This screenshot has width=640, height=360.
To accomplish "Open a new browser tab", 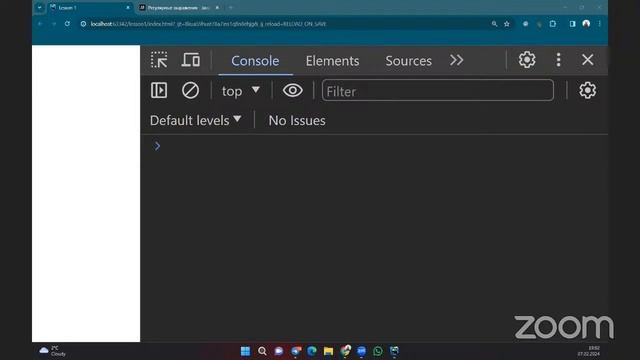I will (231, 8).
